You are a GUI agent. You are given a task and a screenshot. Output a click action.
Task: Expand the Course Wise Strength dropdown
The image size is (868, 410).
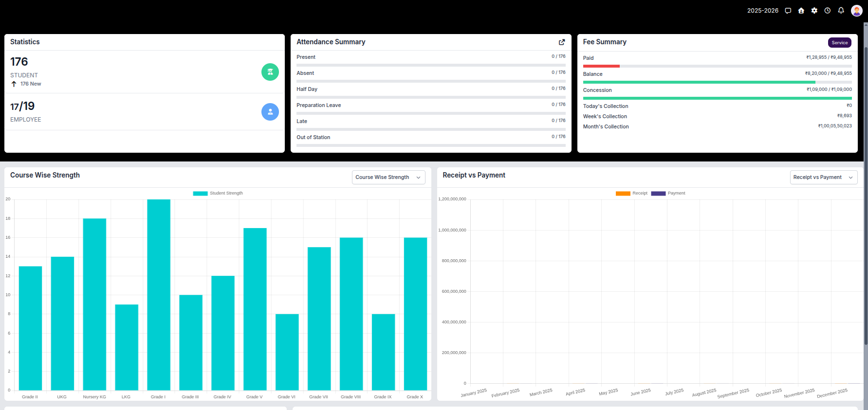(x=388, y=177)
